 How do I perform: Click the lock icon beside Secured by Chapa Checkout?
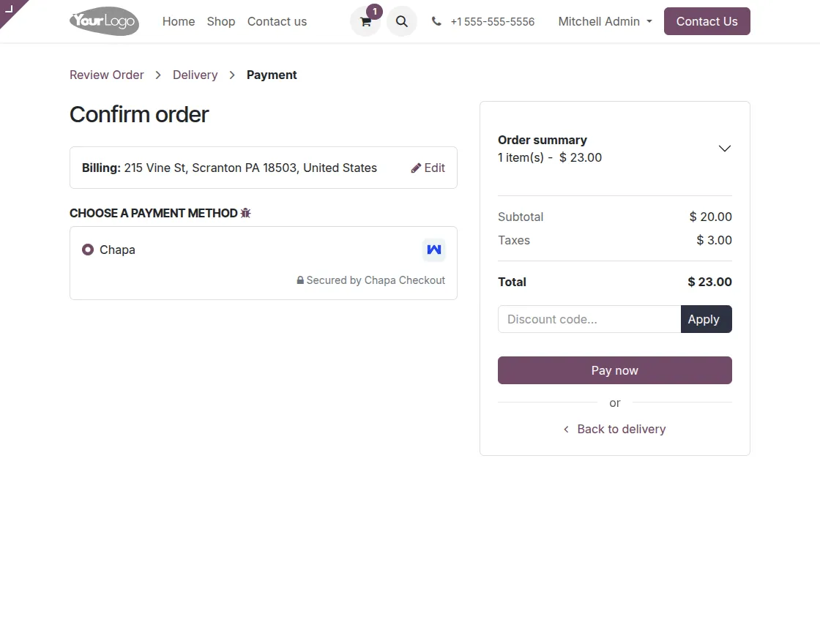pyautogui.click(x=299, y=280)
